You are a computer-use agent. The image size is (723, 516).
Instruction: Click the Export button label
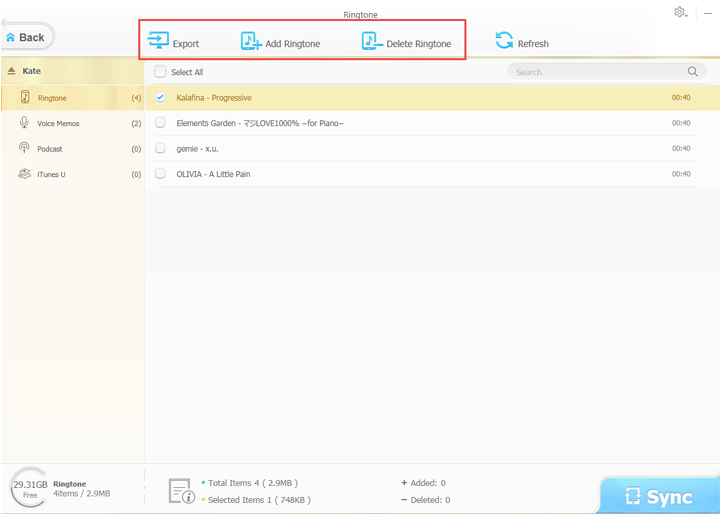tap(186, 44)
